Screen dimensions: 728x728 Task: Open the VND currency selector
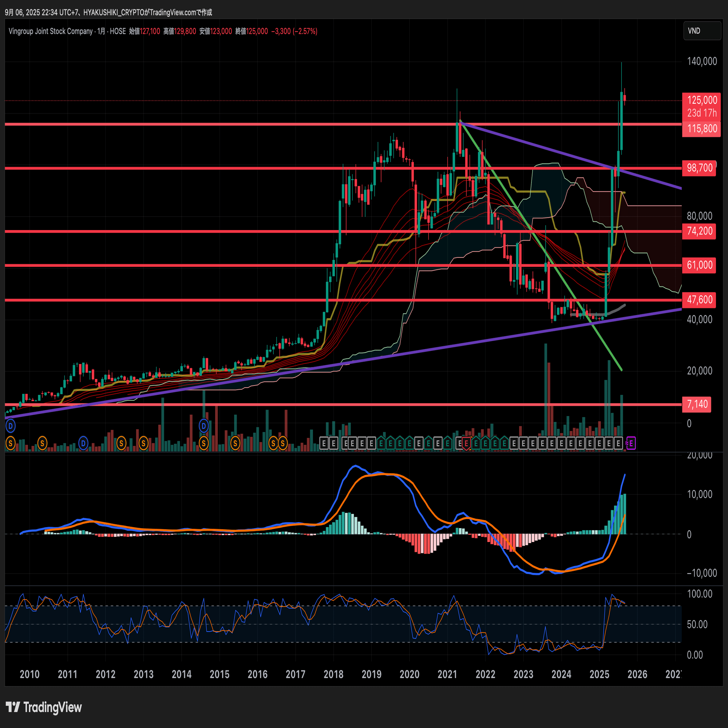click(x=702, y=31)
